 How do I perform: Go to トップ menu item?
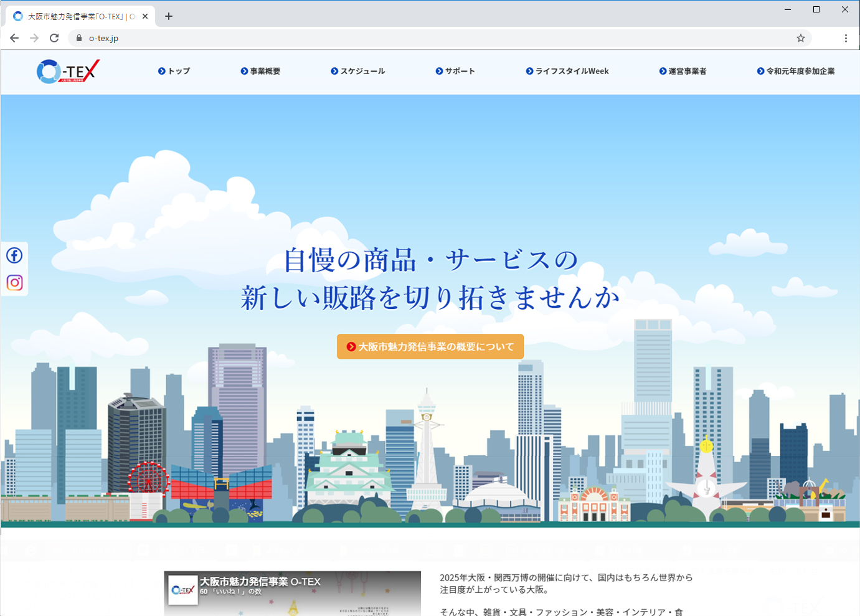pyautogui.click(x=174, y=71)
